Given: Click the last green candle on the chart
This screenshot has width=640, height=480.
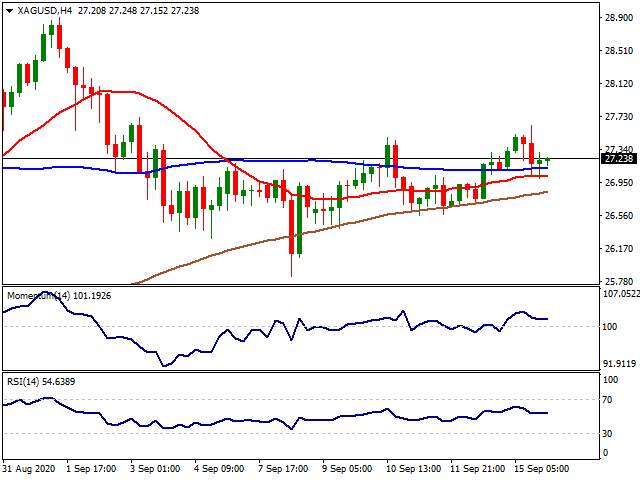Looking at the screenshot, I should [547, 159].
